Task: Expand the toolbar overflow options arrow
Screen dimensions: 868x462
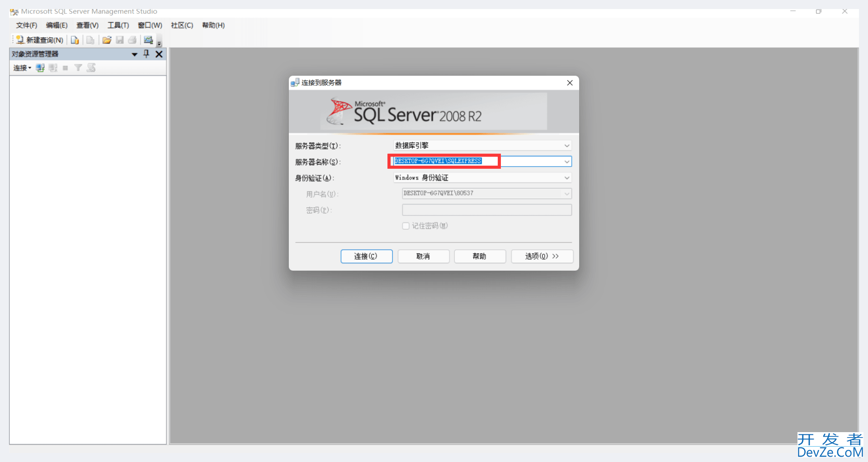Action: click(159, 43)
